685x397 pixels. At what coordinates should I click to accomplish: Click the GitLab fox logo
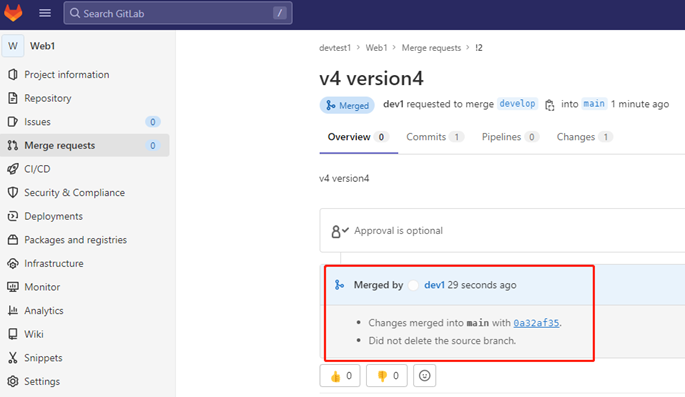pos(13,13)
